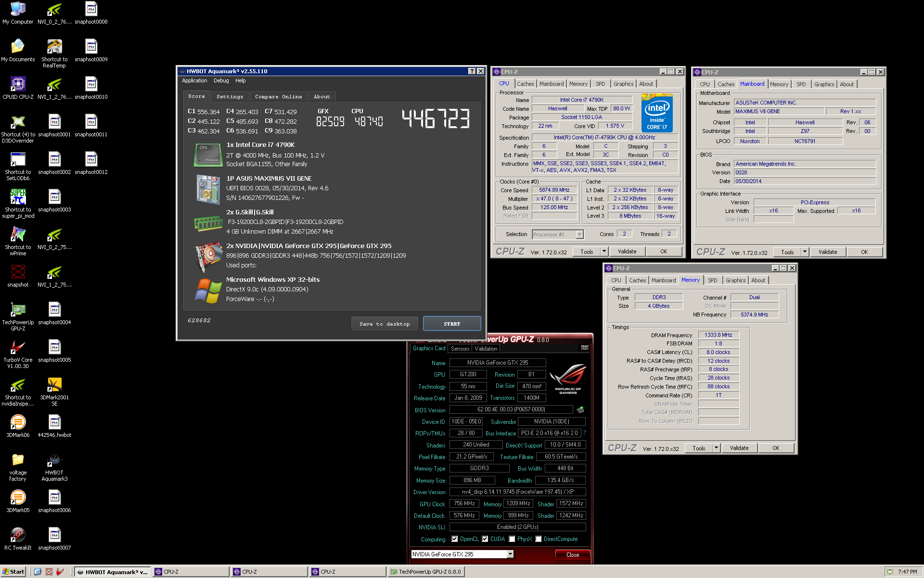924x578 pixels.
Task: Open the red snapshot desktop icon
Action: tap(18, 276)
